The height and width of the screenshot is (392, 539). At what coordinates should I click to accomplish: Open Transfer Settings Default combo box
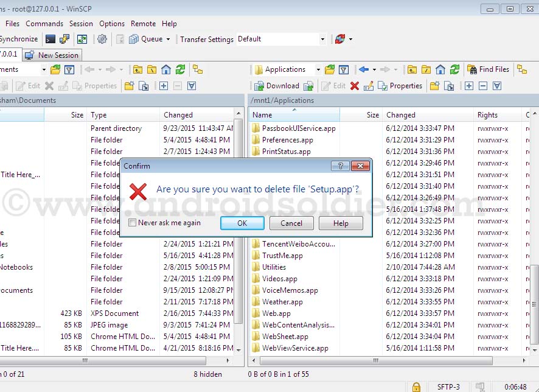click(x=281, y=39)
